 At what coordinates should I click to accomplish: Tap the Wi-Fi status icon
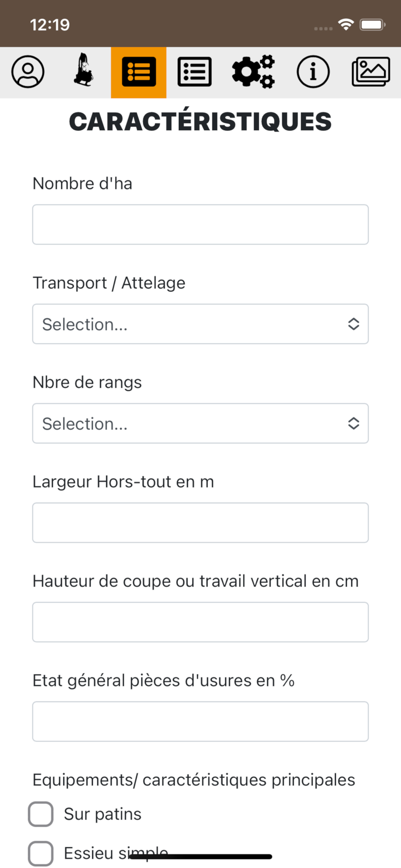346,25
